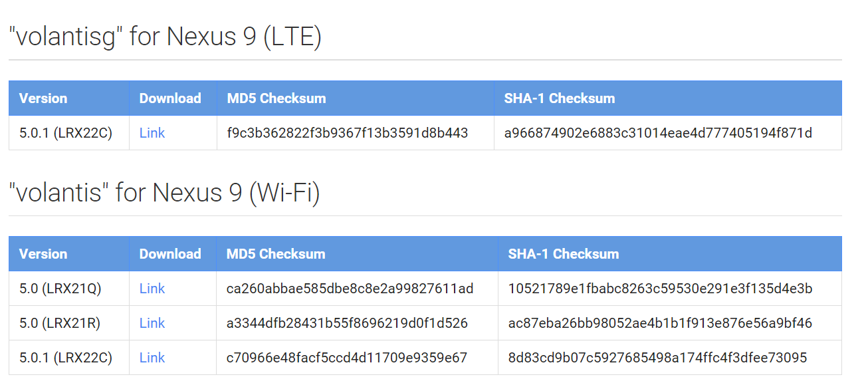The height and width of the screenshot is (389, 868).
Task: Open the download Link for 5.0 (LRX21R)
Action: [x=152, y=323]
